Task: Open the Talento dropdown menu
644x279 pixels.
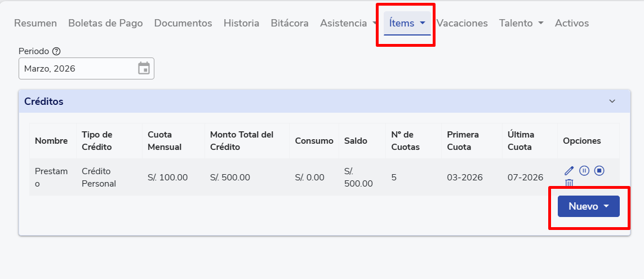Action: (521, 23)
